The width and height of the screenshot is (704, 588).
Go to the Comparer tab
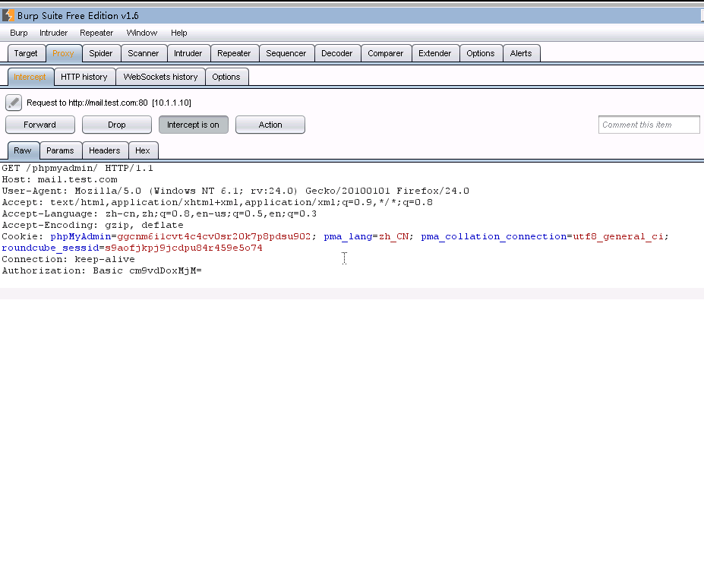coord(386,53)
